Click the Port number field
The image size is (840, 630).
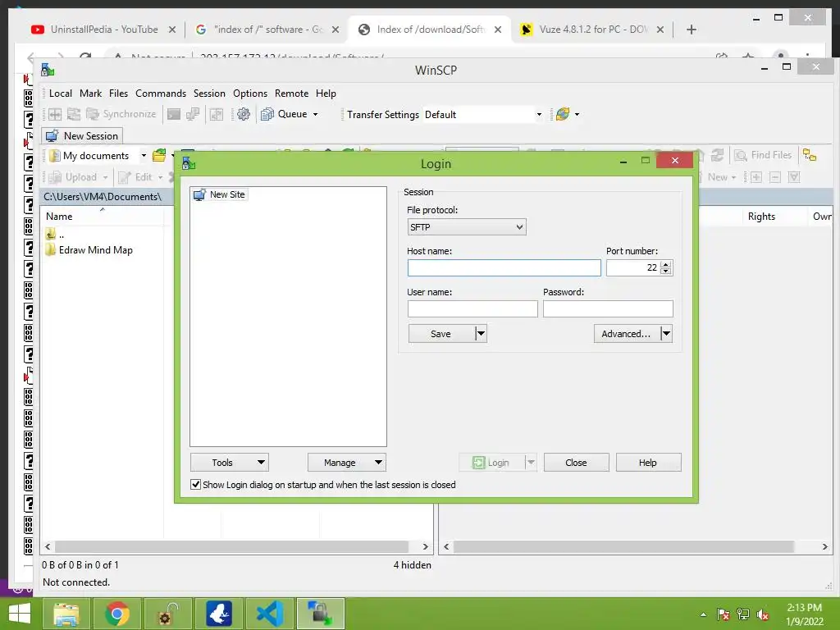(633, 268)
